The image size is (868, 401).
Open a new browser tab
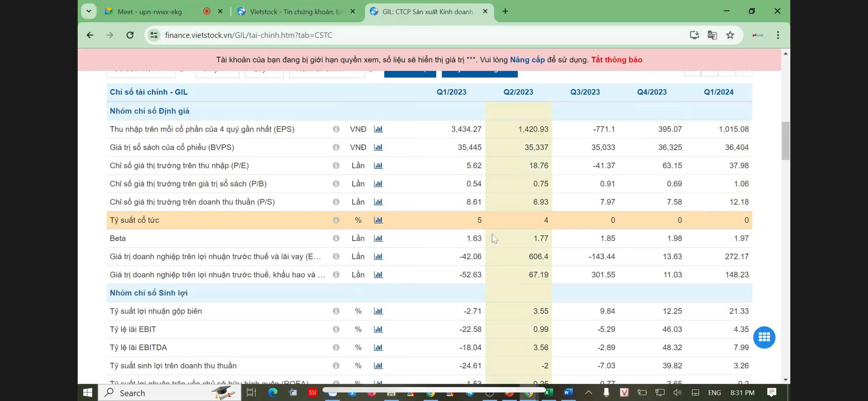(505, 11)
